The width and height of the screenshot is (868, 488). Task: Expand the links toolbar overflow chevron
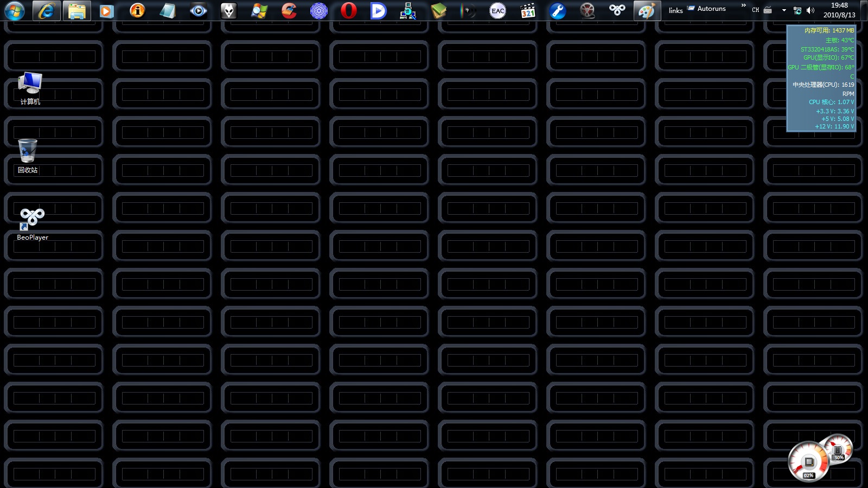coord(743,5)
